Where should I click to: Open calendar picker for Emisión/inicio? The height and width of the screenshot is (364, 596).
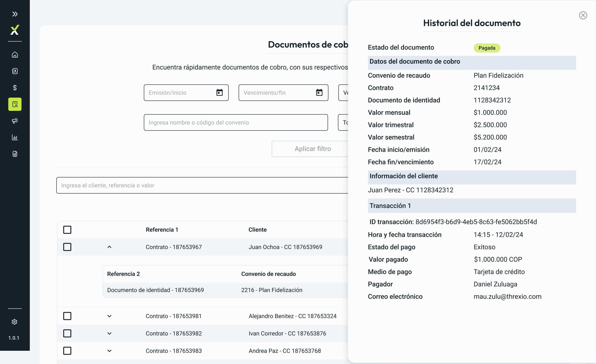tap(219, 93)
